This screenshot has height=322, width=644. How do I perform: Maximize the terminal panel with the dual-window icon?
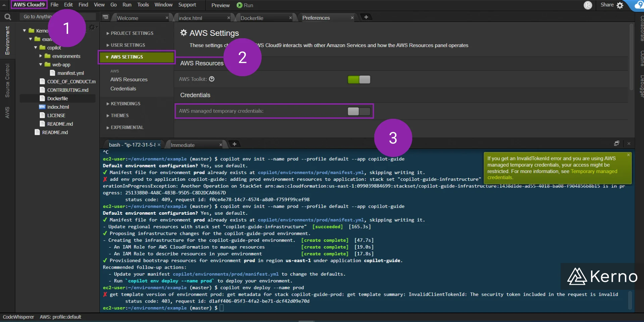coord(616,143)
